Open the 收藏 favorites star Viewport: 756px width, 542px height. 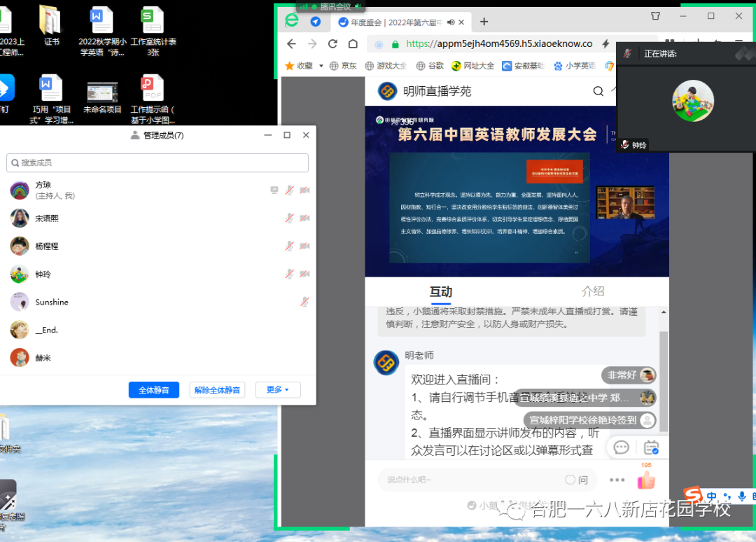290,66
